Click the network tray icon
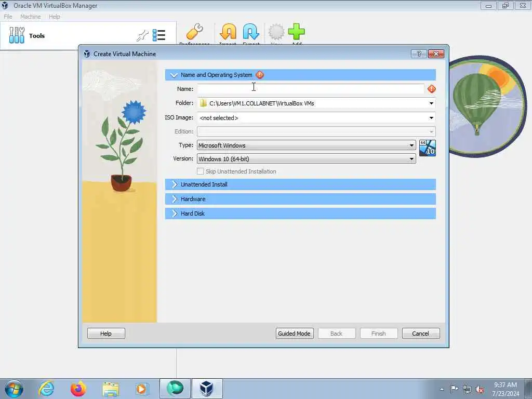Image resolution: width=532 pixels, height=399 pixels. pyautogui.click(x=467, y=390)
